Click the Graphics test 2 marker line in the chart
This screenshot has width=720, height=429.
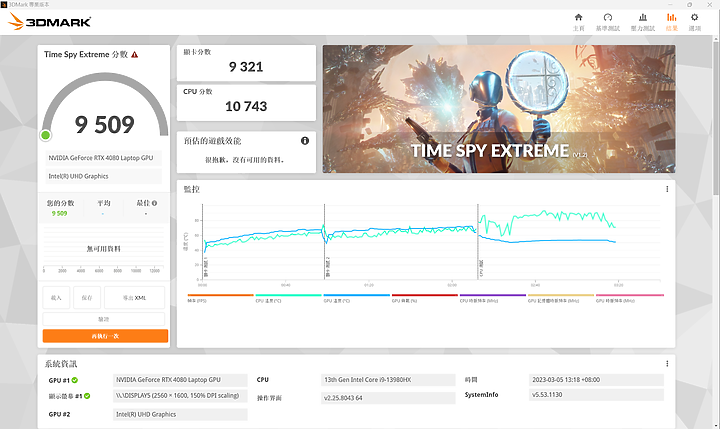coord(325,242)
